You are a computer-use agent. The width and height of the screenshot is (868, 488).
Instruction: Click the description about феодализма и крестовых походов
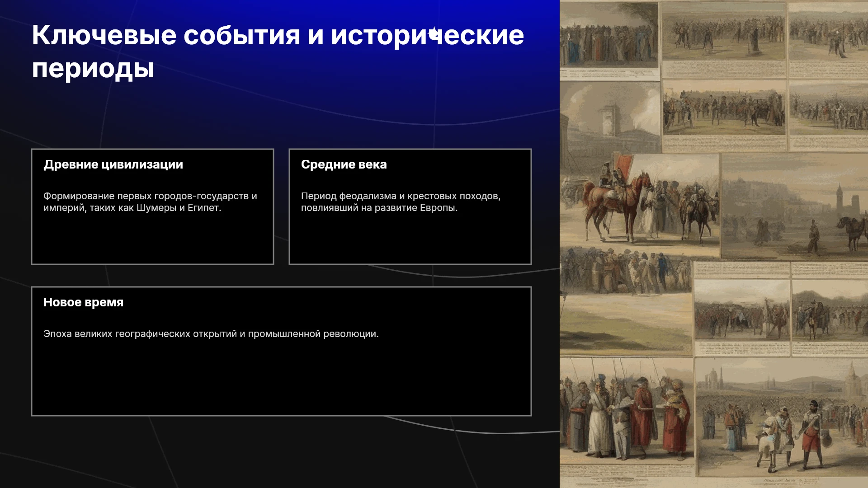(x=401, y=202)
